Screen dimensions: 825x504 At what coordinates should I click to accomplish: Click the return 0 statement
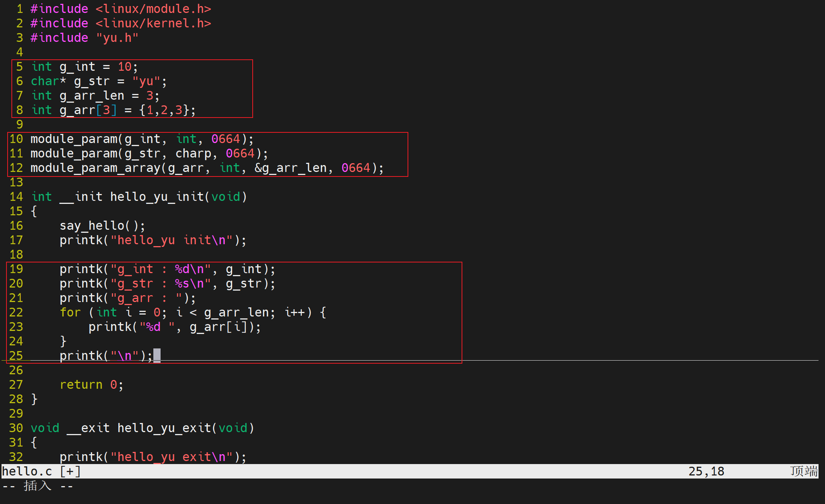91,385
